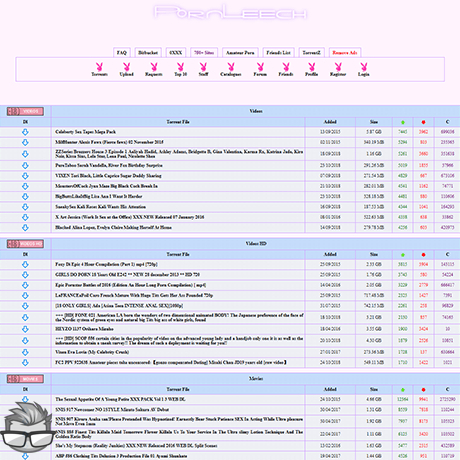Click the download arrow on the 291.26 MB row
The width and height of the screenshot is (460, 460).
pos(25,166)
